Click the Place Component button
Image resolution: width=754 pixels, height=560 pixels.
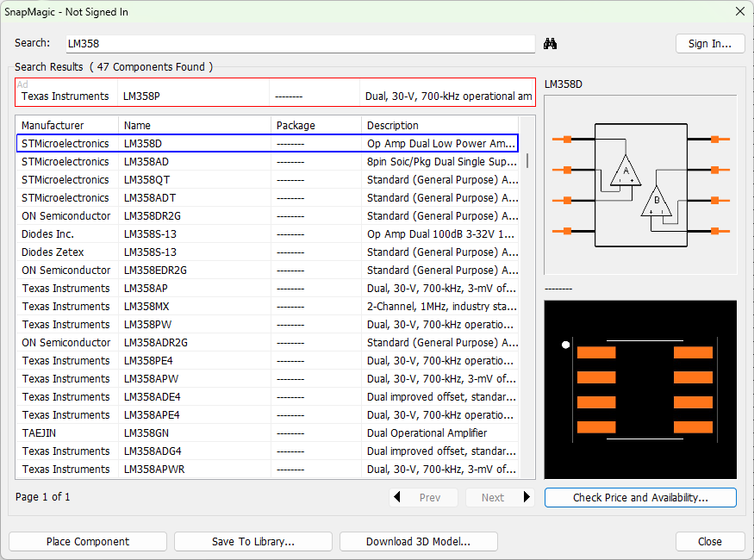(x=88, y=542)
